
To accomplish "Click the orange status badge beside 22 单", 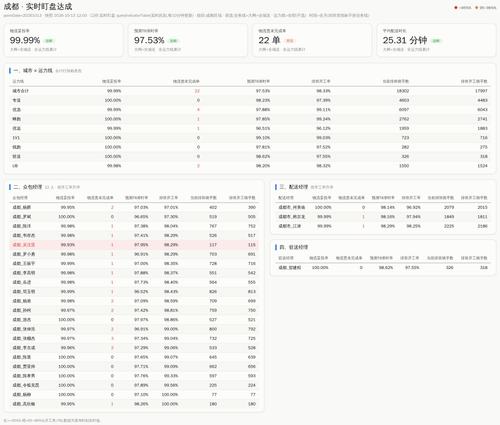I will (289, 41).
